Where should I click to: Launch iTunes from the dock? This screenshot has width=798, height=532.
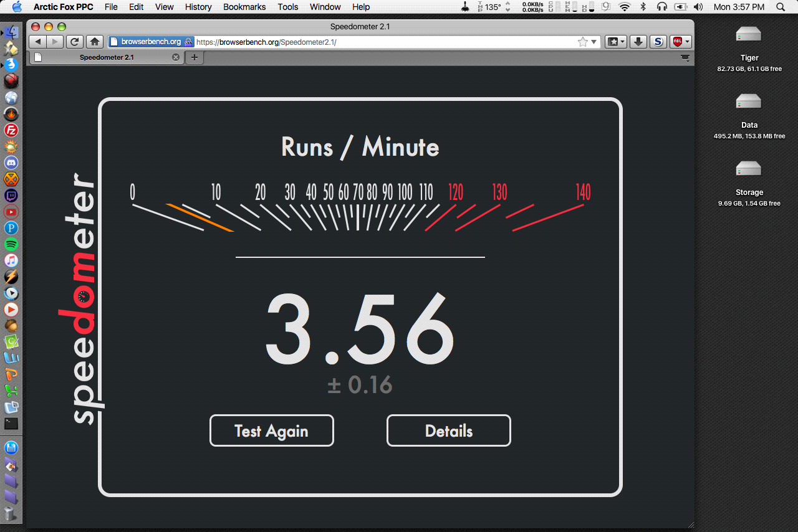(11, 260)
